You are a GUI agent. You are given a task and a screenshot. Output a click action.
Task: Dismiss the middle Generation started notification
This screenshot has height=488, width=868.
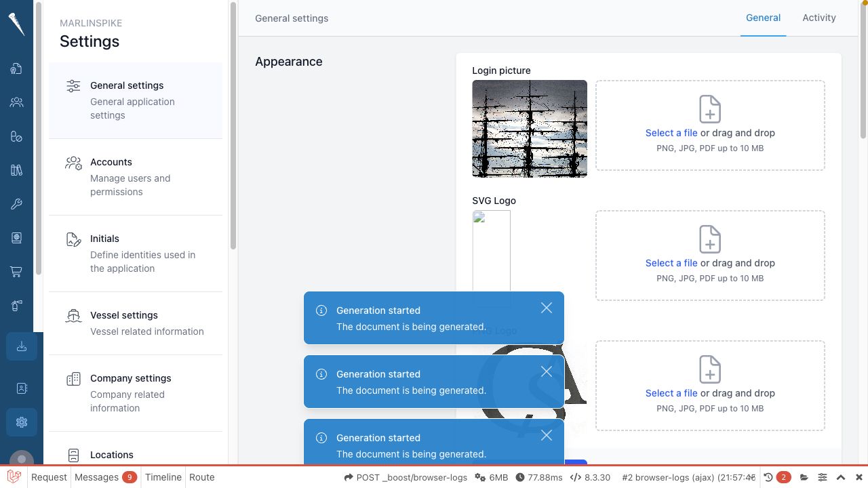(547, 371)
